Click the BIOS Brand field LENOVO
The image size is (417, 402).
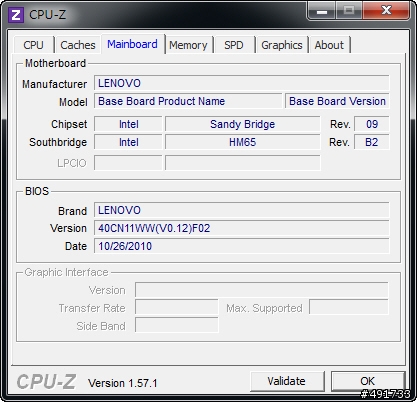pos(242,210)
